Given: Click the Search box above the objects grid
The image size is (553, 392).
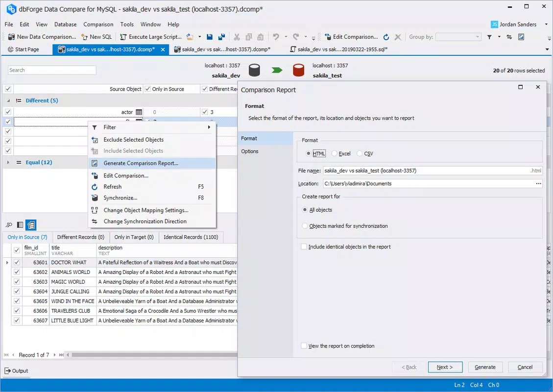Looking at the screenshot, I should click(x=52, y=70).
